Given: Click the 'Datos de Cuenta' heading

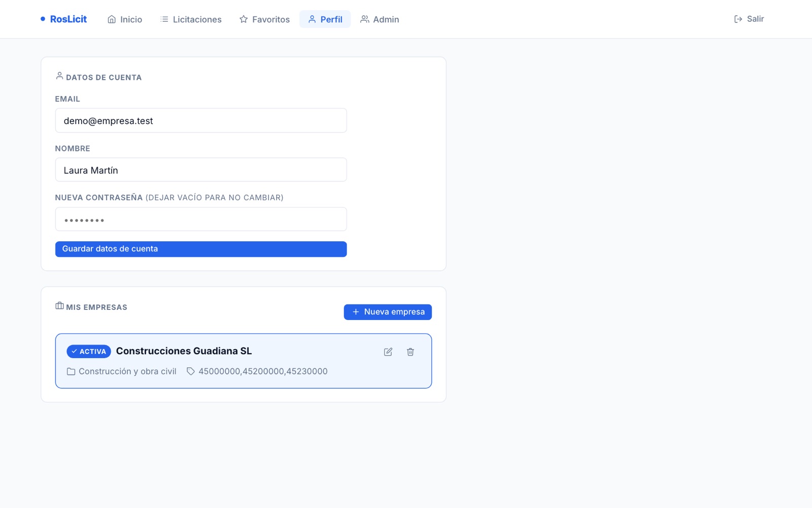Looking at the screenshot, I should coord(104,77).
